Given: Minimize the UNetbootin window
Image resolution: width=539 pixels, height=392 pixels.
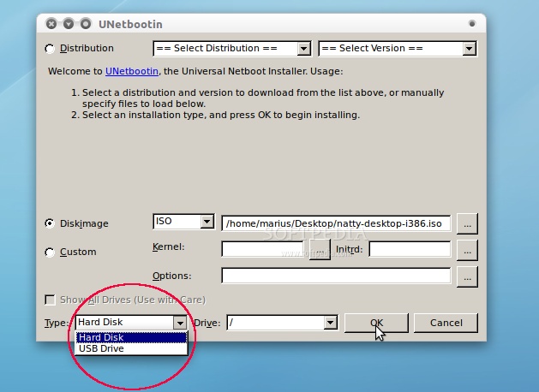Looking at the screenshot, I should tap(69, 24).
